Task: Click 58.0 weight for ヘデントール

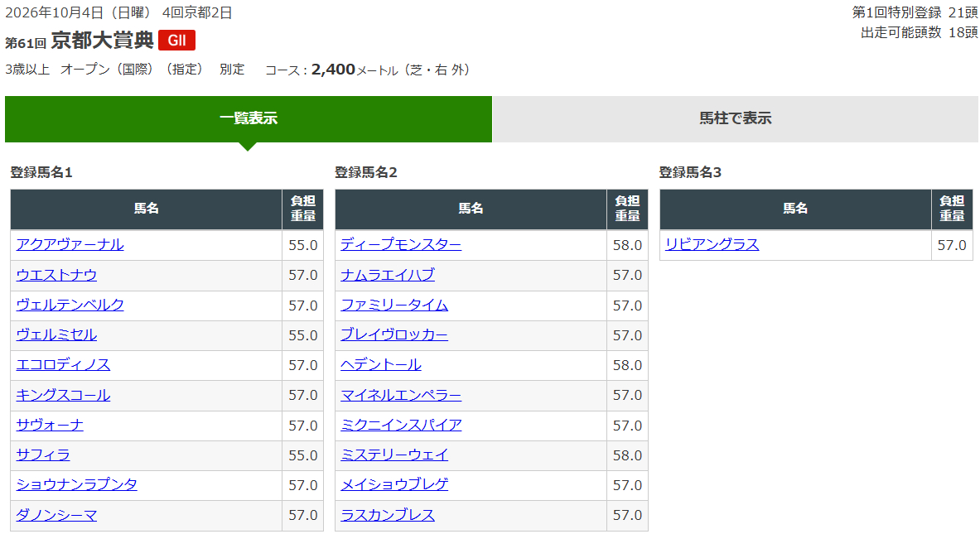Action: pyautogui.click(x=627, y=365)
